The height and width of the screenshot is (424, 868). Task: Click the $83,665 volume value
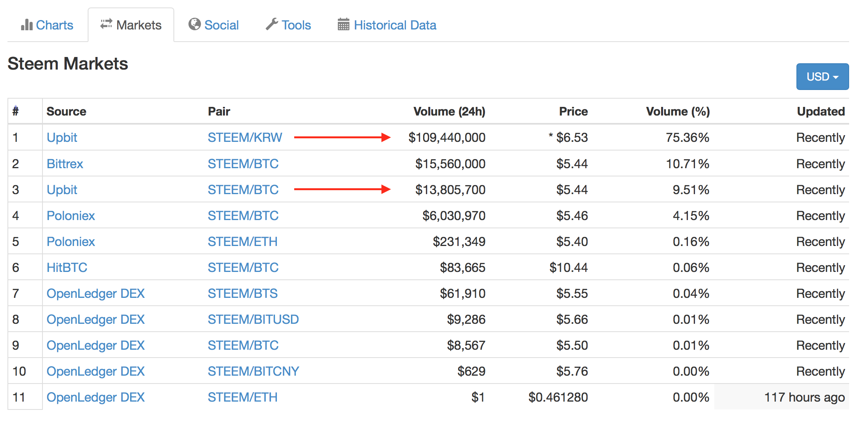[463, 268]
